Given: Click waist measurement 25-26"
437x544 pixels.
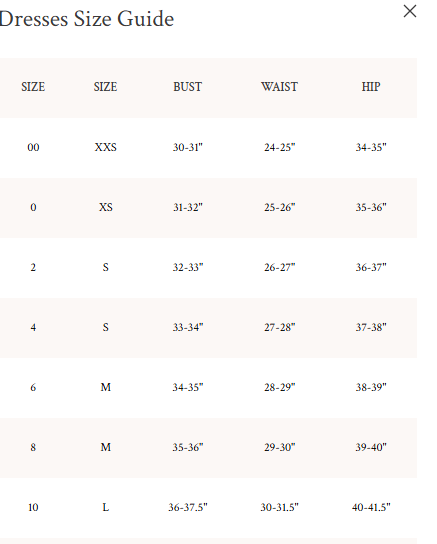Looking at the screenshot, I should [x=280, y=207].
